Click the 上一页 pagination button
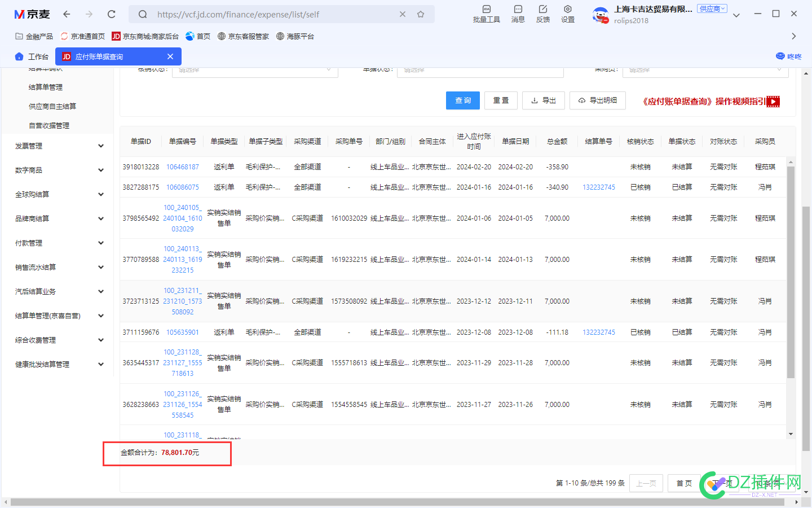 point(646,483)
